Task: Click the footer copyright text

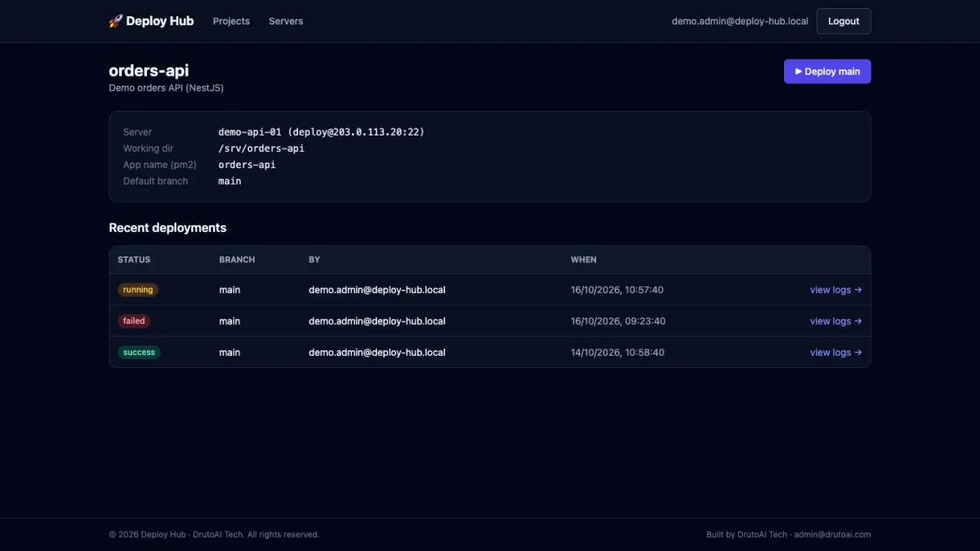Action: click(214, 535)
